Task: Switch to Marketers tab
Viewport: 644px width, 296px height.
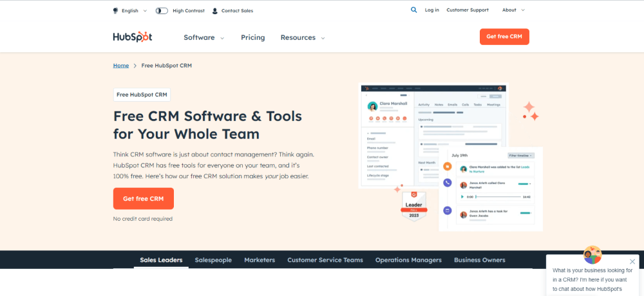Action: pos(260,260)
